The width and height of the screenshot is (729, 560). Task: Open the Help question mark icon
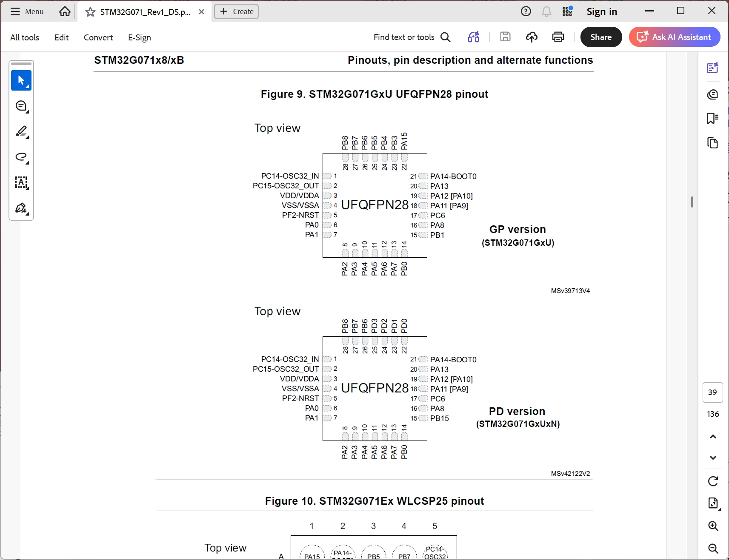pyautogui.click(x=526, y=11)
